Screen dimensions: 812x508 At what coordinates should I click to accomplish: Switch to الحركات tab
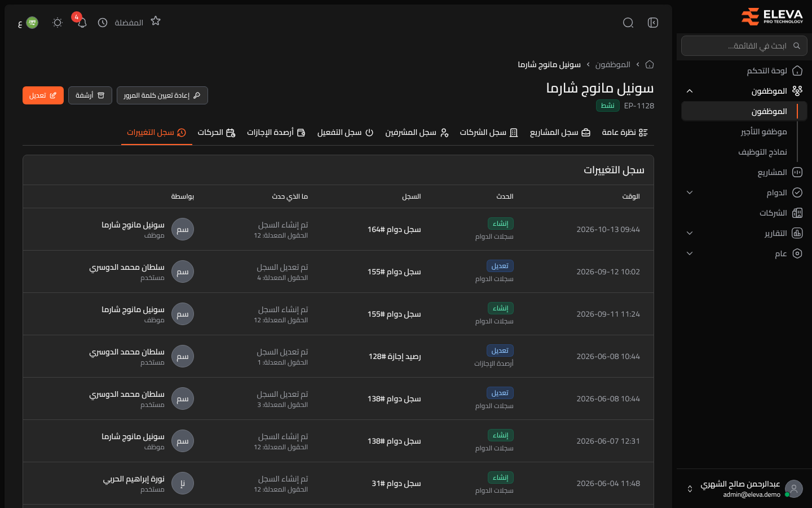point(217,132)
